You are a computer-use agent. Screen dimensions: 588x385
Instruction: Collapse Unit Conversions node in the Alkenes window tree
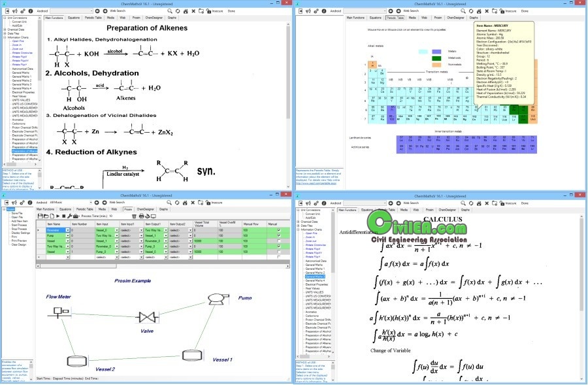5,18
